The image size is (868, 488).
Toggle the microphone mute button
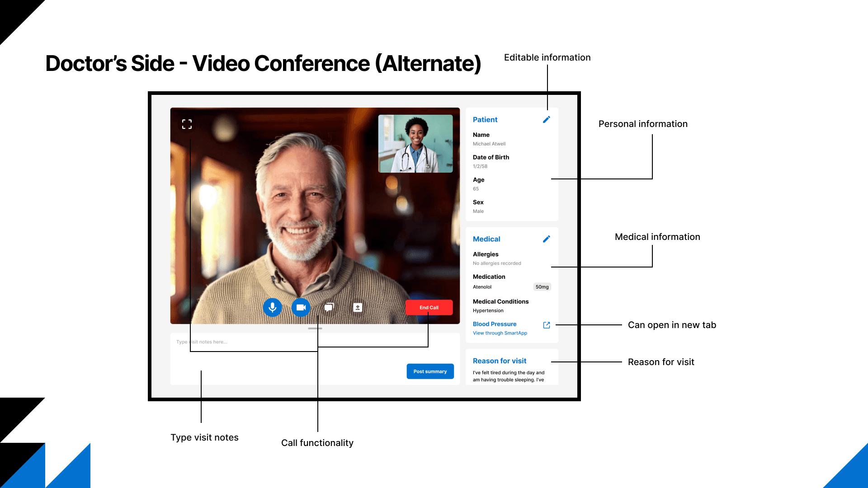point(273,308)
